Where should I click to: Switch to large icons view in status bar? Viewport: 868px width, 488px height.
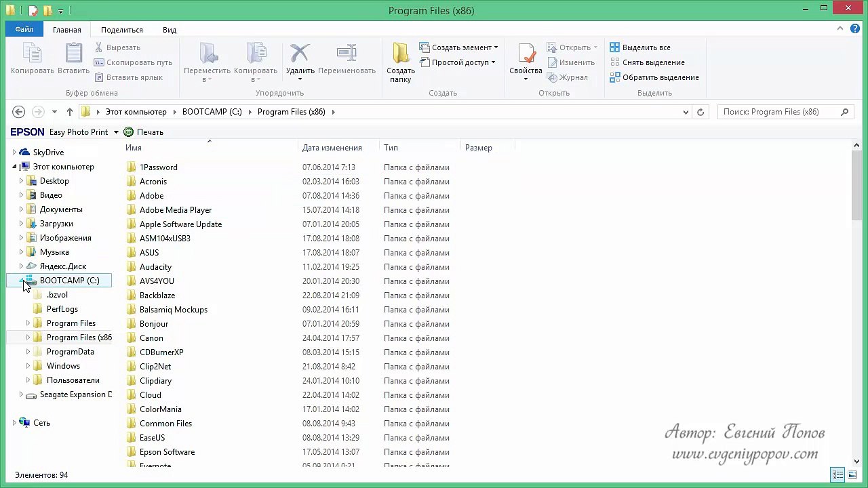coord(852,475)
